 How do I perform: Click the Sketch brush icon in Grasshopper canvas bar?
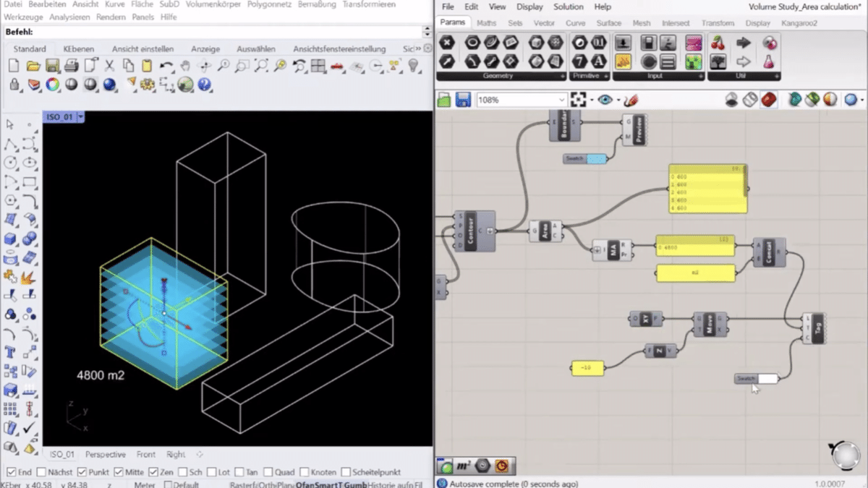coord(631,100)
